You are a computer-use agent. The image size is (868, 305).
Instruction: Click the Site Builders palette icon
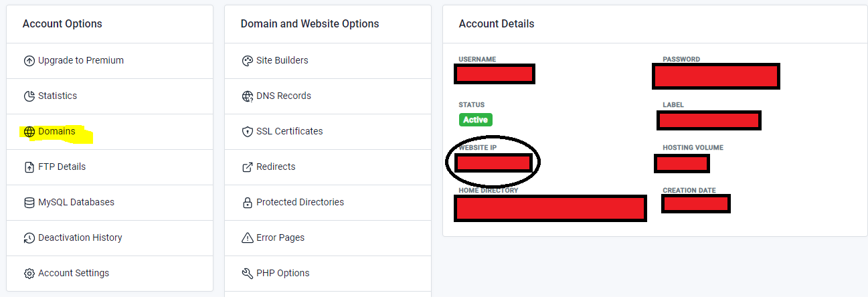[x=247, y=61]
